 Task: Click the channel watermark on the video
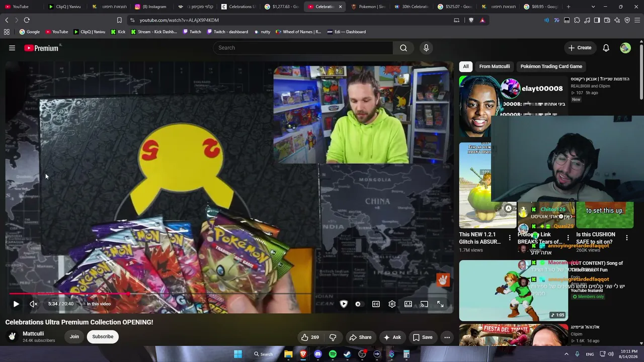coord(443,280)
